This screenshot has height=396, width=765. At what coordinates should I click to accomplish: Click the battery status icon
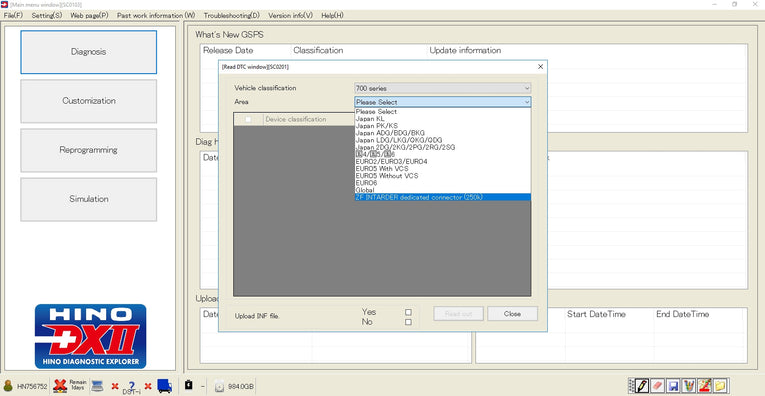(189, 385)
